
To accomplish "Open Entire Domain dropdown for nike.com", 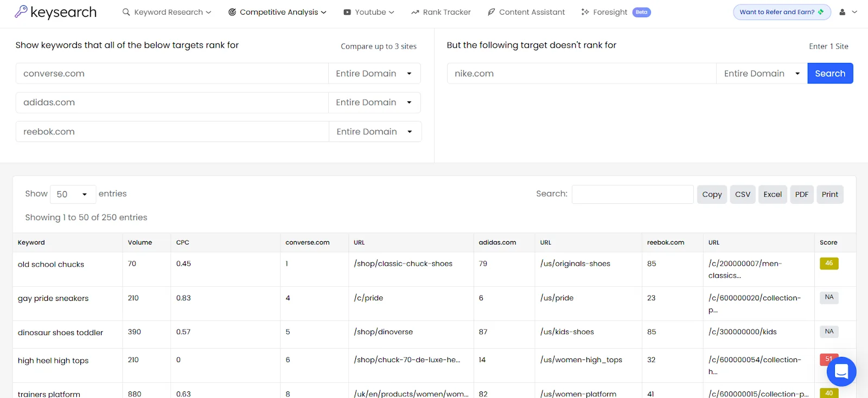I will click(x=762, y=73).
